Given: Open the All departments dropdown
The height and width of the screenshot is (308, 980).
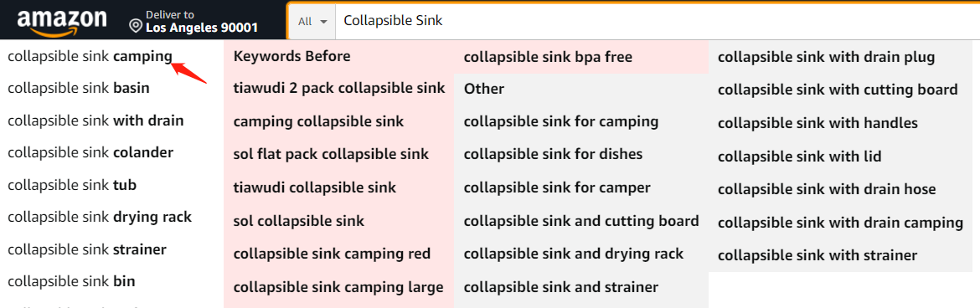Looking at the screenshot, I should 312,21.
